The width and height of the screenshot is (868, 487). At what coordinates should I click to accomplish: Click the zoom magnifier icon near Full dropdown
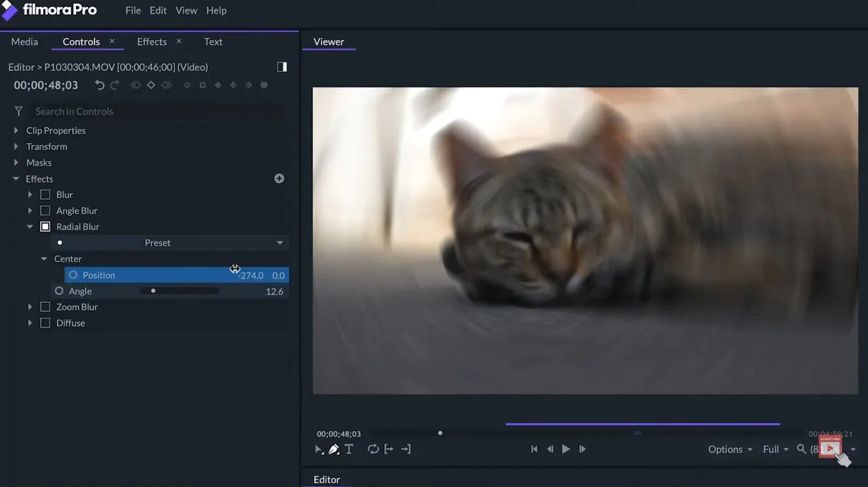801,449
